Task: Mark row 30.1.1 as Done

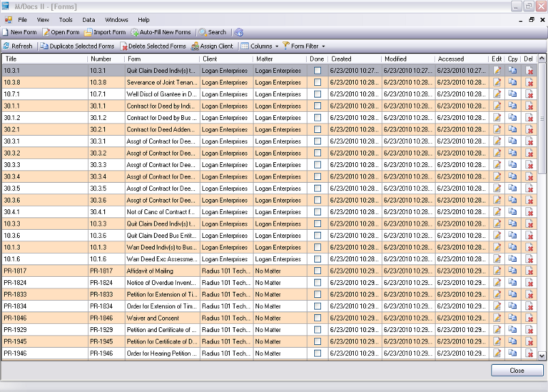Action: 318,106
